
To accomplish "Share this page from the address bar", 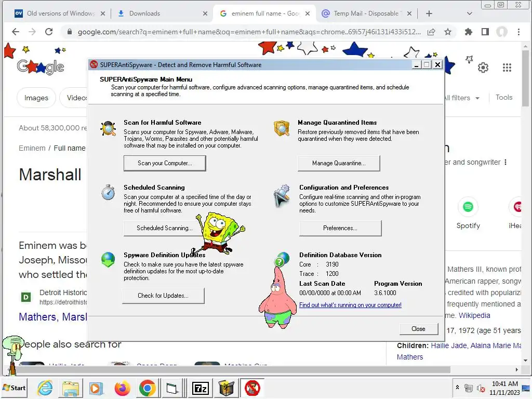I will [x=431, y=32].
